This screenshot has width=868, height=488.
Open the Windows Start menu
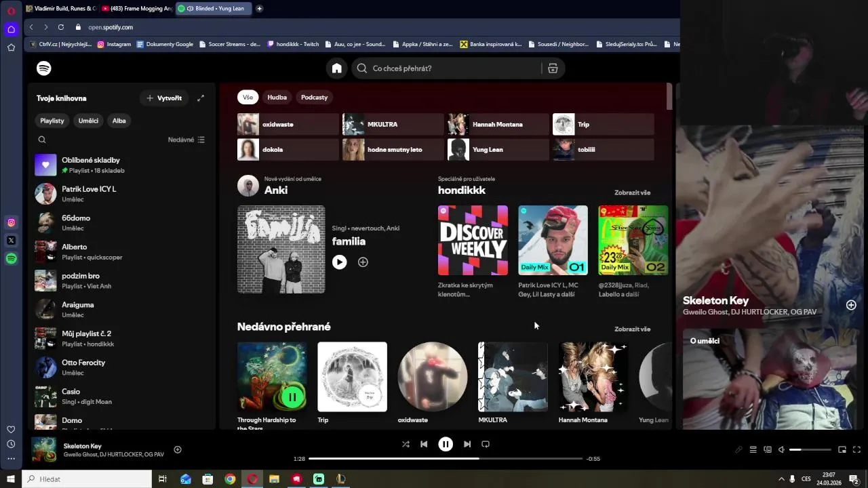pyautogui.click(x=11, y=479)
